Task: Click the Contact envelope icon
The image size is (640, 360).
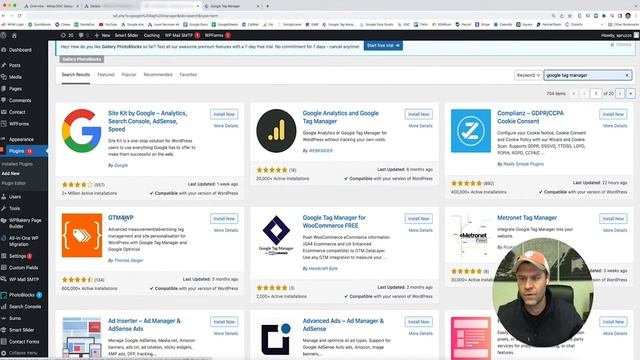Action: click(4, 112)
